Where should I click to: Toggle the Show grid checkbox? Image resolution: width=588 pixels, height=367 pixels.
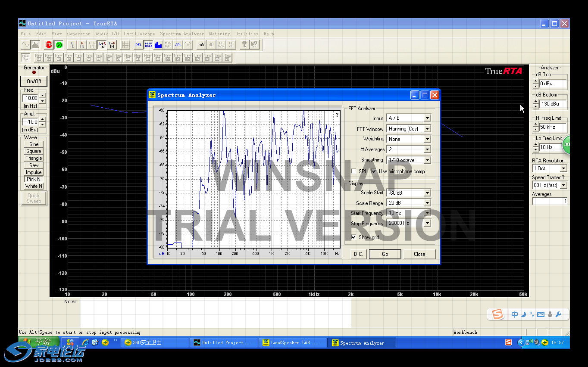click(x=354, y=237)
